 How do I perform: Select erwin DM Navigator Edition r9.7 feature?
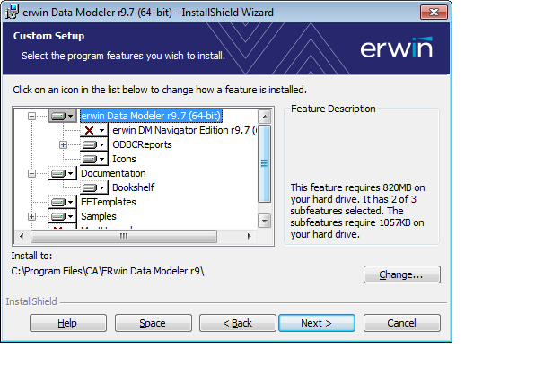pos(185,130)
